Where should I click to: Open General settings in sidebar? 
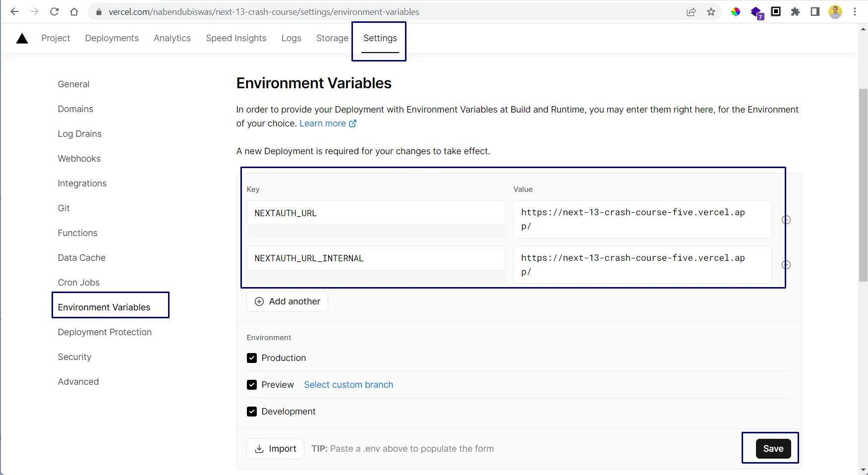[73, 84]
